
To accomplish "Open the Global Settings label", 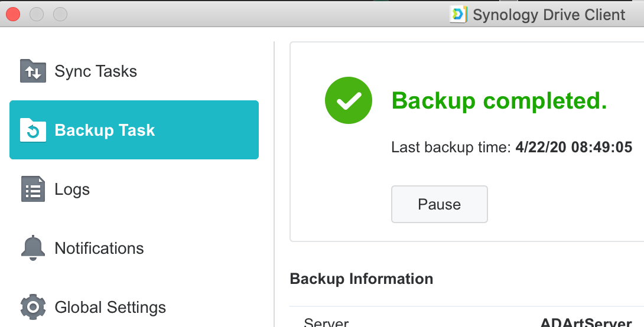I will coord(110,308).
